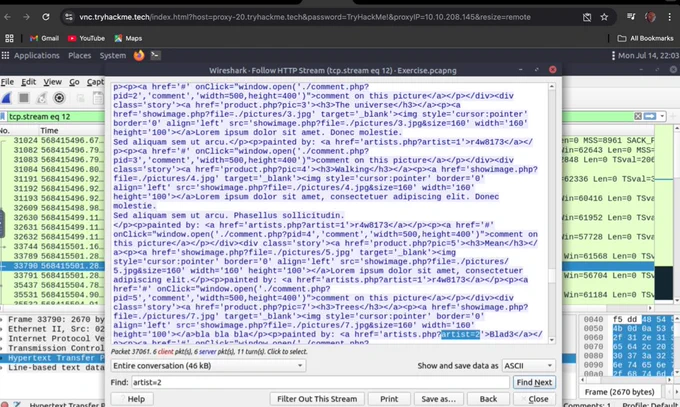Image resolution: width=680 pixels, height=407 pixels.
Task: View site information icon in address bar
Action: (69, 17)
